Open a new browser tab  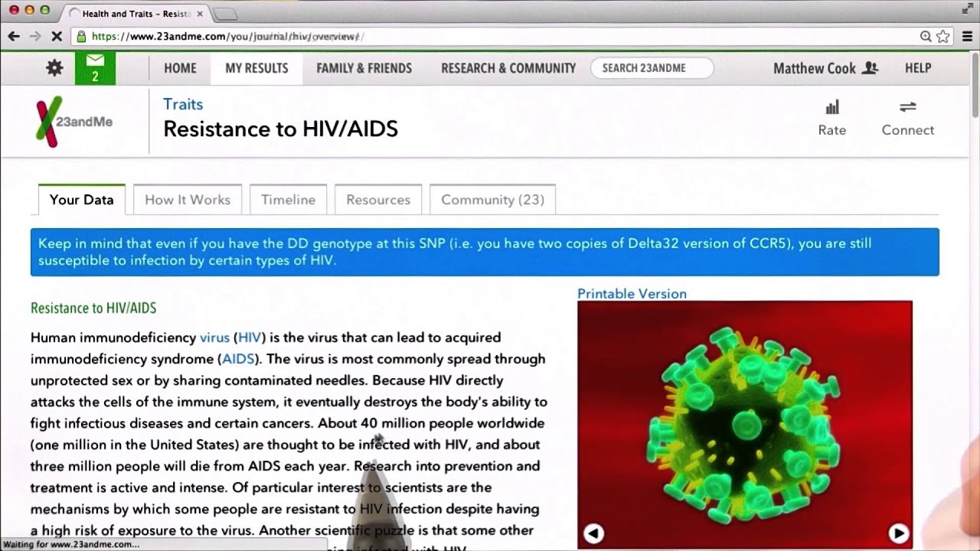tap(225, 14)
